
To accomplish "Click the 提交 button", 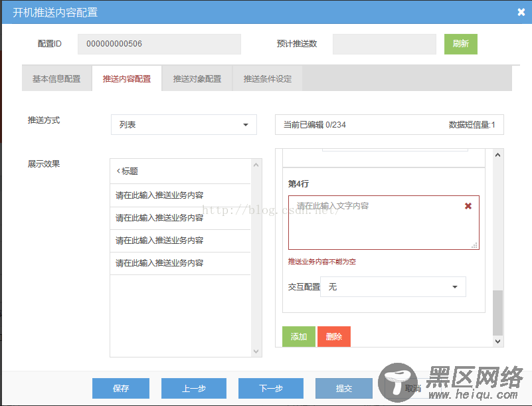I will tap(343, 388).
